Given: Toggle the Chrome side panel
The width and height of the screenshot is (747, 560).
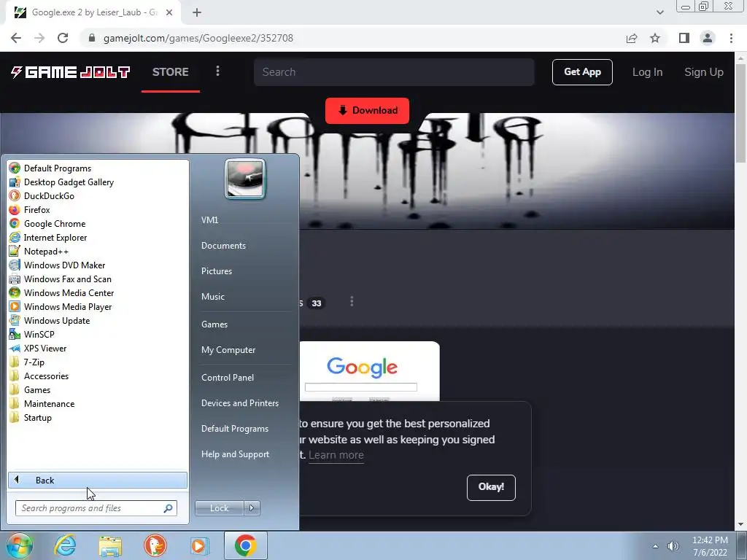Looking at the screenshot, I should (x=684, y=38).
